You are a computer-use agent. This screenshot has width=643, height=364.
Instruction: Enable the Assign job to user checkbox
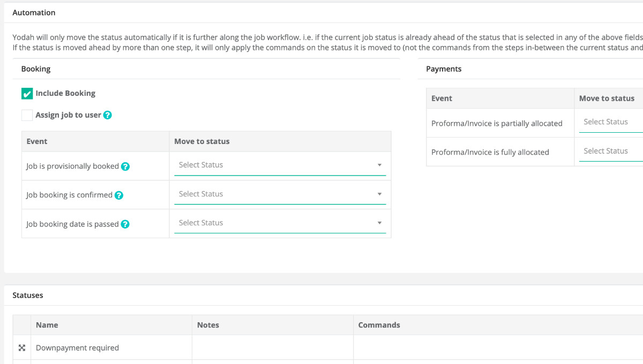pos(27,115)
